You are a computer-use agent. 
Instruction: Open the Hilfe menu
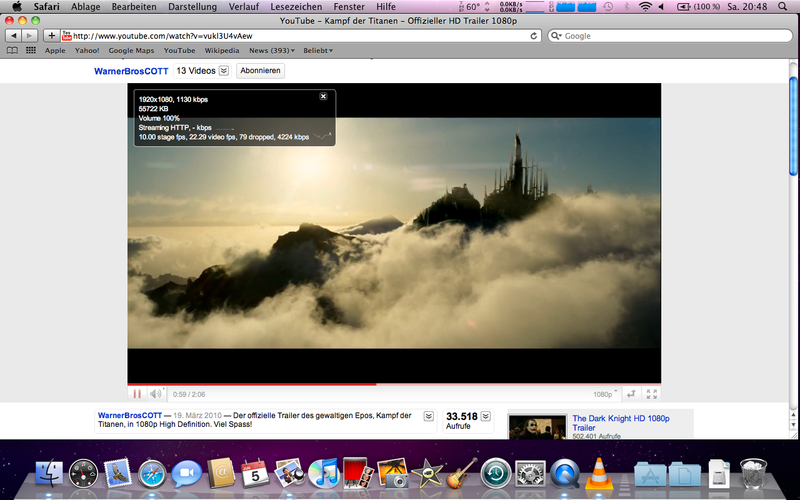click(386, 7)
